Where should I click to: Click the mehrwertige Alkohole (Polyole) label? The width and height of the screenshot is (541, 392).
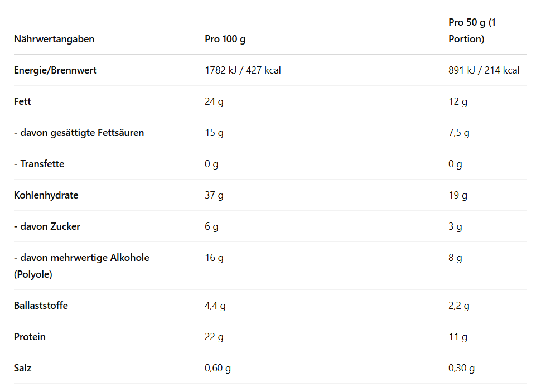point(81,265)
